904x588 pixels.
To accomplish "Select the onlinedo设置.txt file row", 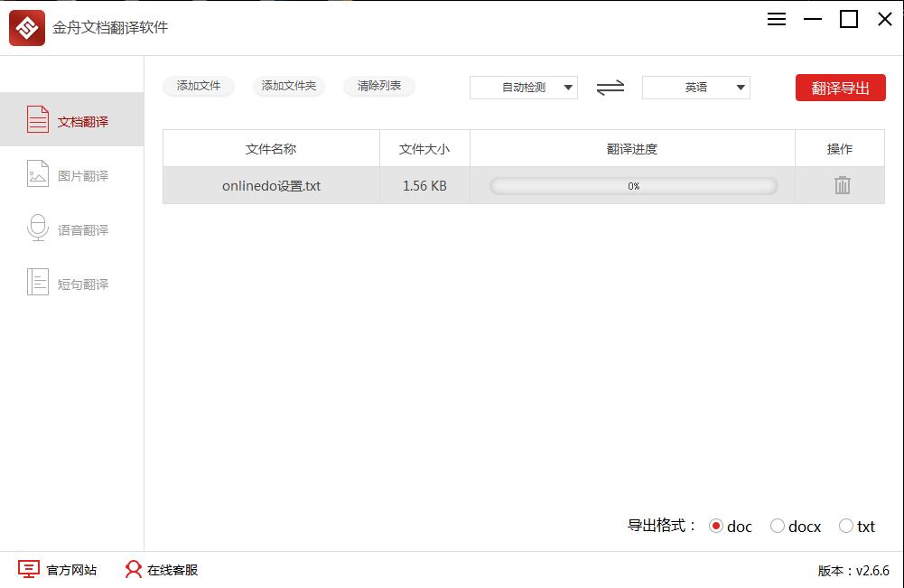I will pos(271,184).
